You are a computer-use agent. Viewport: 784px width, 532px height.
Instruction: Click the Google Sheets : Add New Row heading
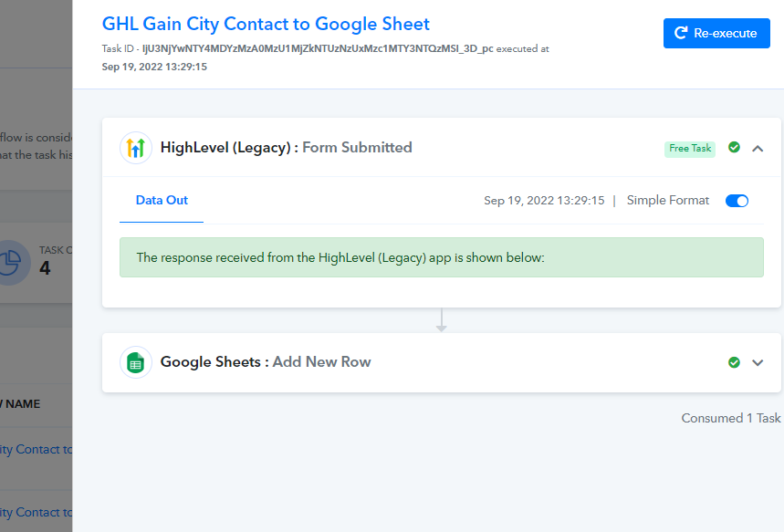[266, 362]
